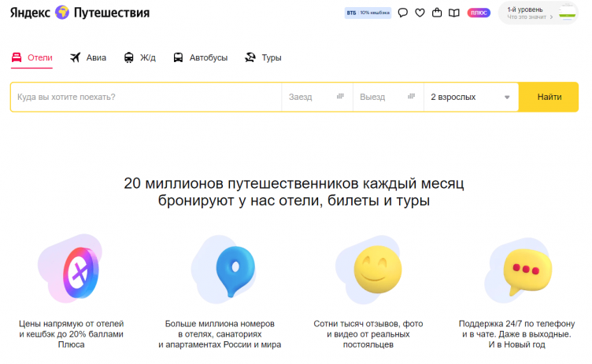Click the Яндекс logo text
This screenshot has height=364, width=592.
[30, 13]
